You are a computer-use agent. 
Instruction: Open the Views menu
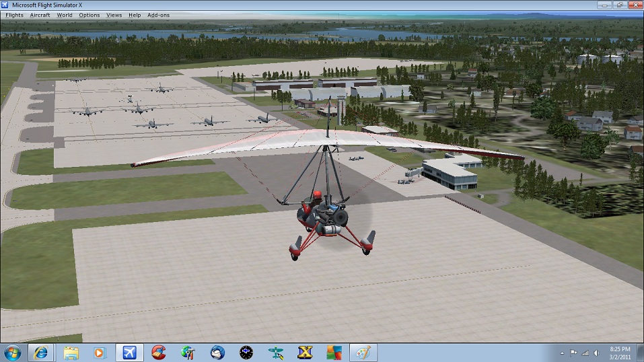click(x=114, y=15)
